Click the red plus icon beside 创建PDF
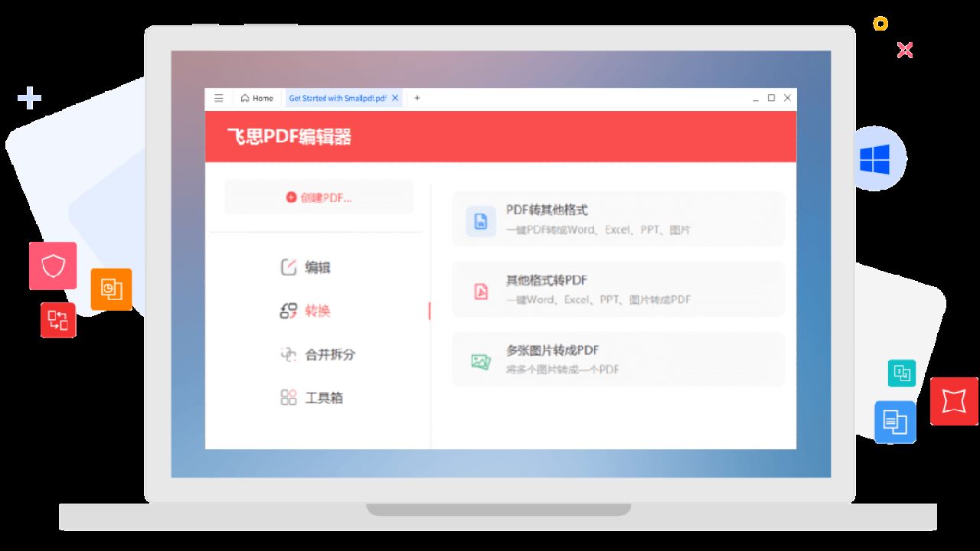980x551 pixels. (x=291, y=197)
